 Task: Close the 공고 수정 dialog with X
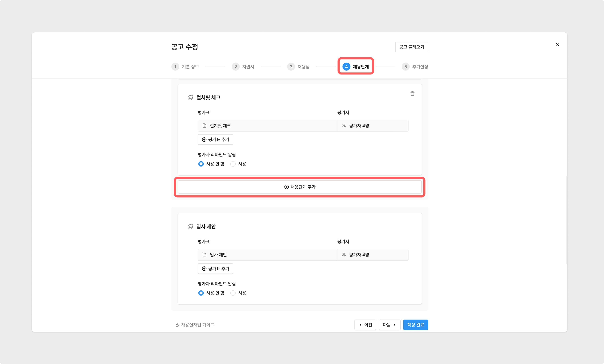click(x=557, y=44)
